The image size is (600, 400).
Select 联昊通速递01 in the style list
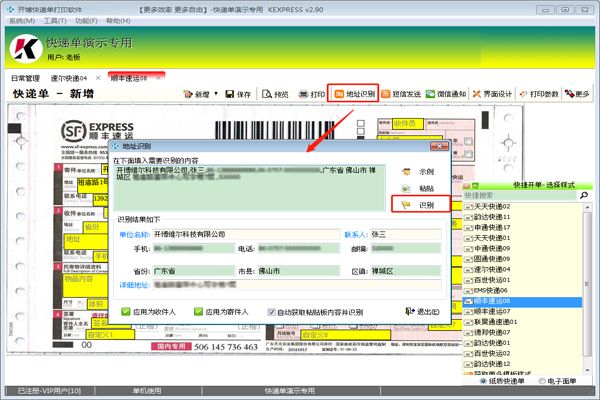523,322
